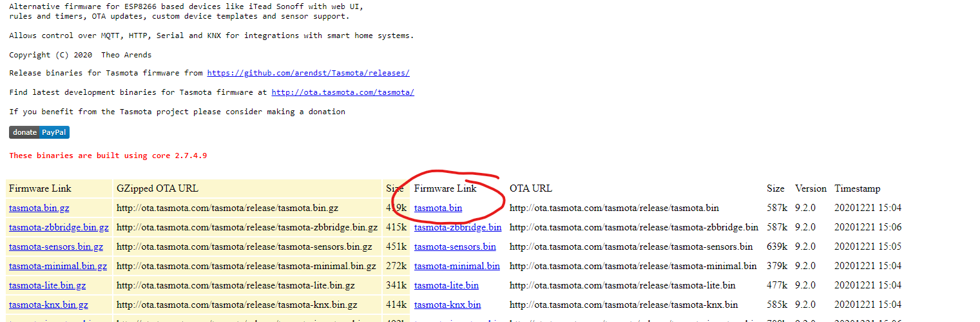
Task: Click the release/tasmota-minimal.bin OTA URL text
Action: tap(633, 266)
